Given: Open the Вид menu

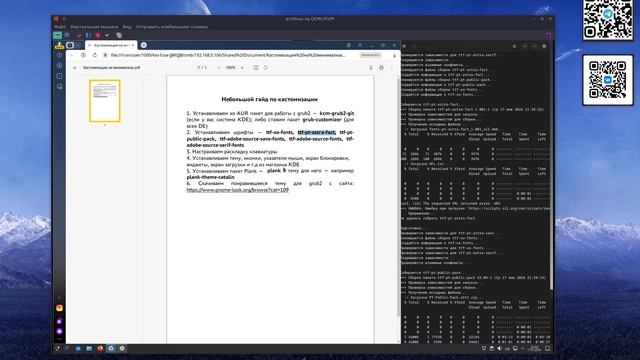Looking at the screenshot, I should click(127, 27).
